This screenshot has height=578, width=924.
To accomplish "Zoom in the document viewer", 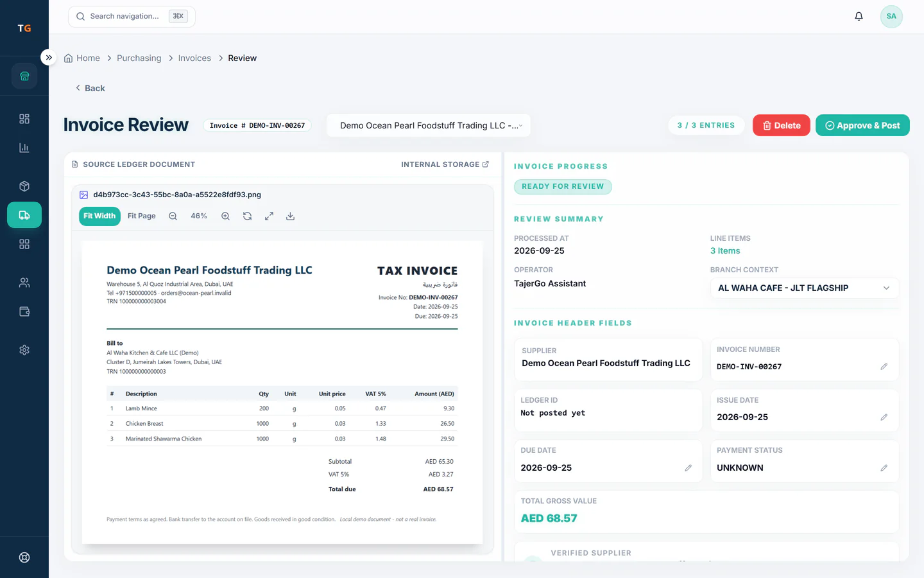I will coord(225,216).
